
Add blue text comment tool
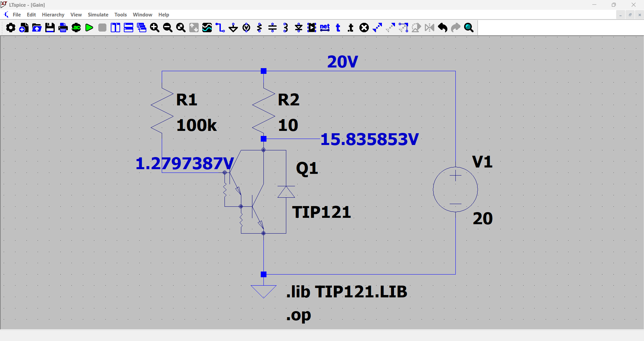(x=338, y=28)
